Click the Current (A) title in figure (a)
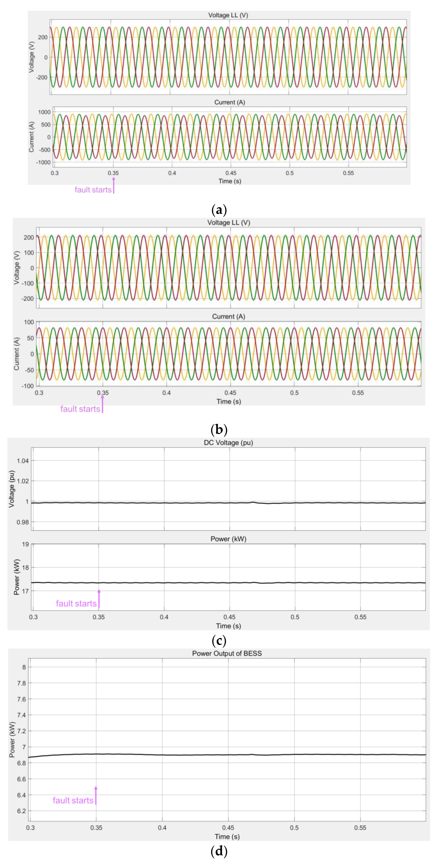 230,102
